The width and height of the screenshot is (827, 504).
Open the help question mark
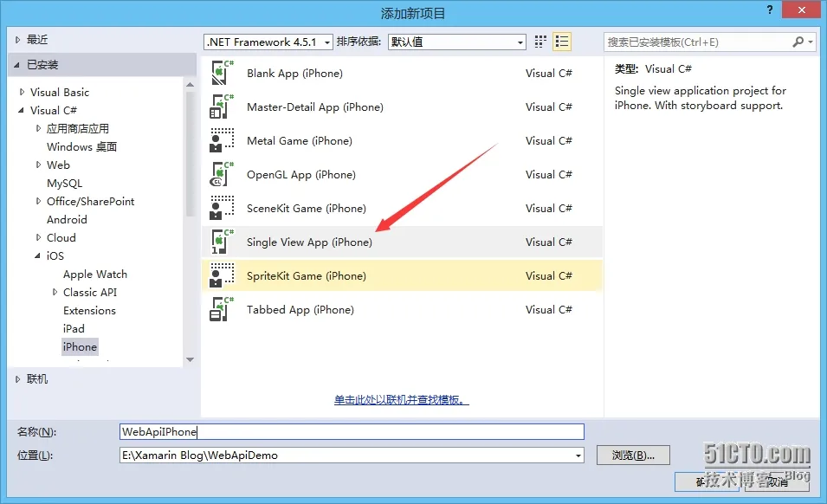pos(770,10)
